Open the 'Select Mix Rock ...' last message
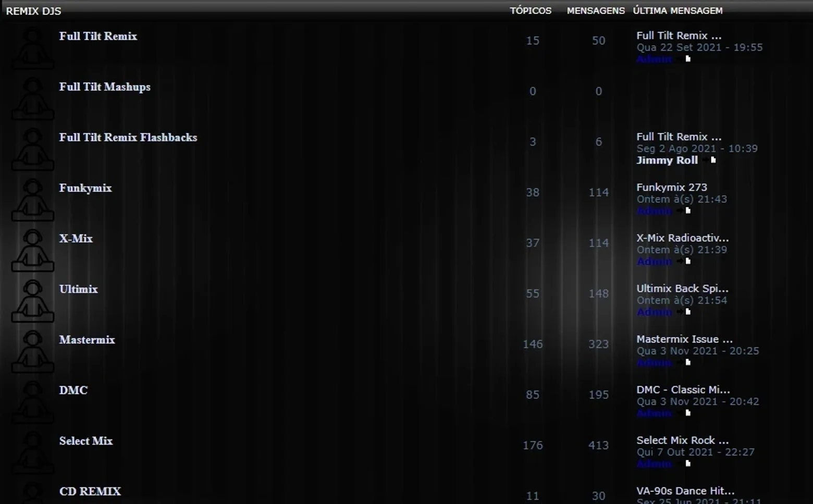The image size is (813, 504). click(683, 440)
